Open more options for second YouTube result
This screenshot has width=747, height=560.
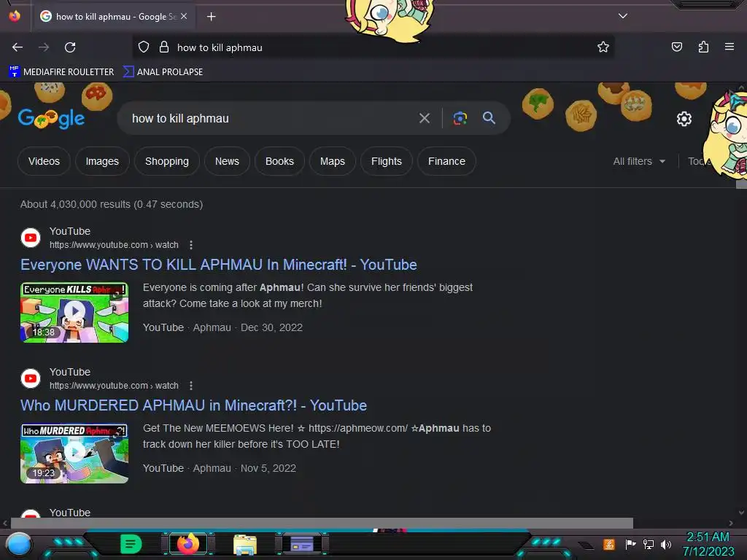191,386
